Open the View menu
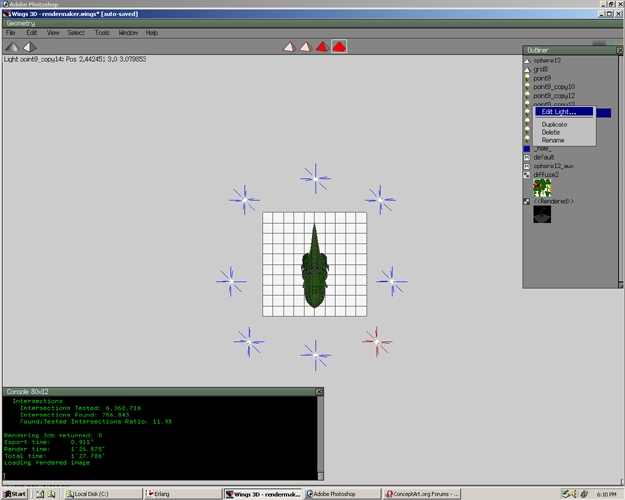 click(53, 33)
